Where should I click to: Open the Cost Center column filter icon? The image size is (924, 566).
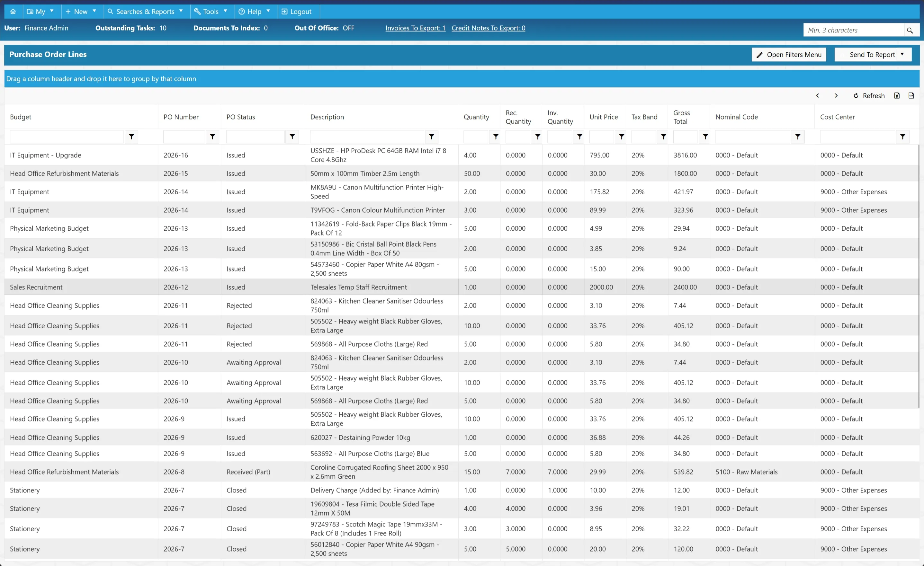tap(903, 137)
